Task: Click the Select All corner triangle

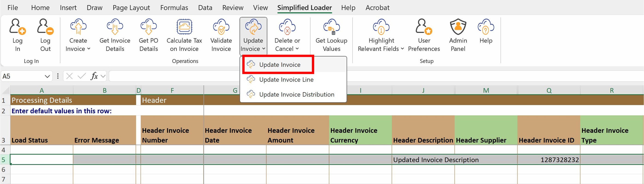Action: click(x=6, y=90)
